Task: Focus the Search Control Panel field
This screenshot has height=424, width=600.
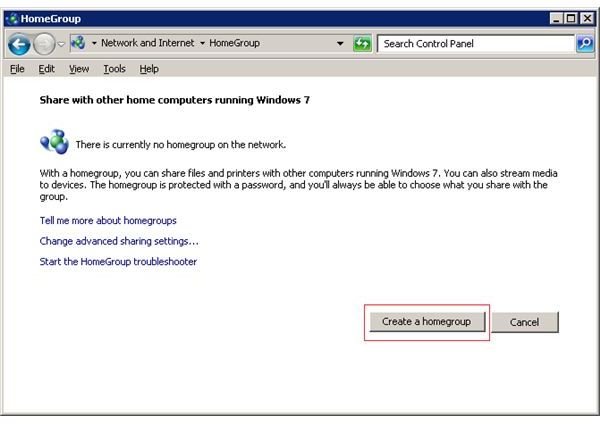Action: click(475, 44)
